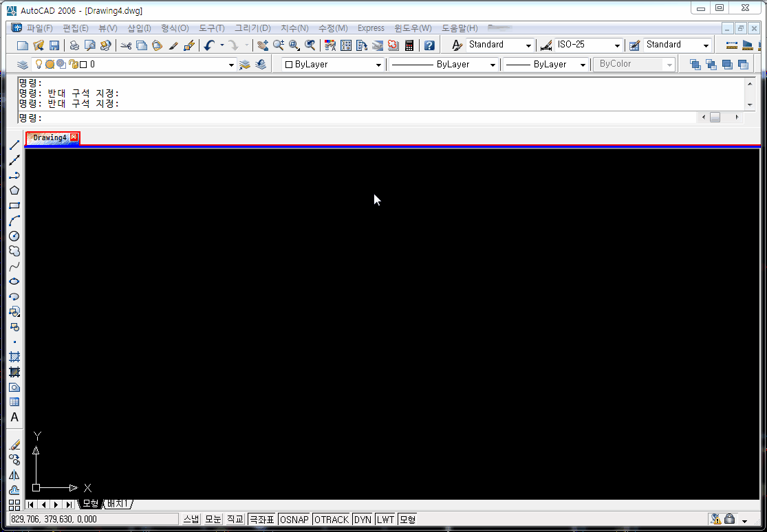Open the 파일(F) menu
Image resolution: width=767 pixels, height=532 pixels.
40,28
